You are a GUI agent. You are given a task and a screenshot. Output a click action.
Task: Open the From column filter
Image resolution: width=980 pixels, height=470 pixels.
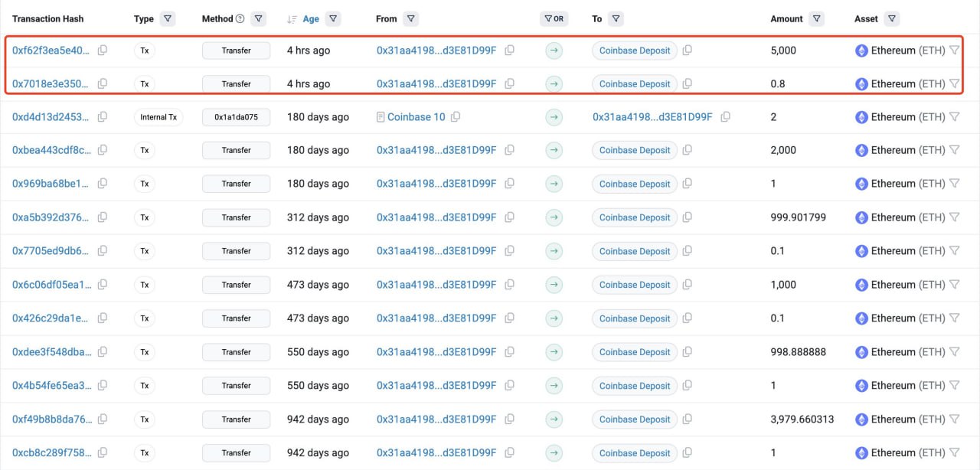click(x=410, y=18)
